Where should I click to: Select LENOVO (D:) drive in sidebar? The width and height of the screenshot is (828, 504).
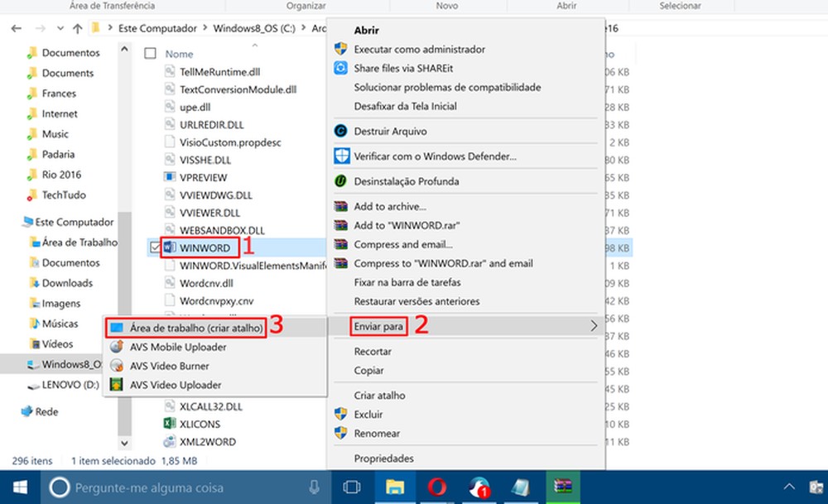coord(70,385)
